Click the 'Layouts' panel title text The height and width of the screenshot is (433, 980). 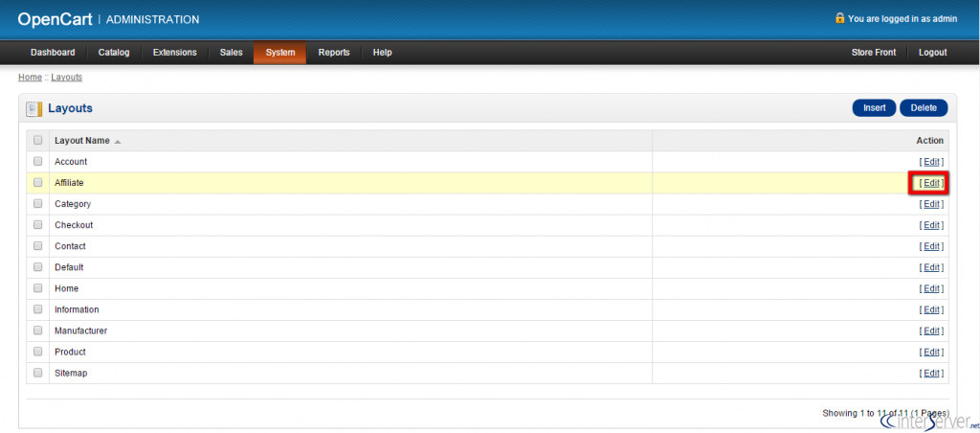click(x=70, y=108)
